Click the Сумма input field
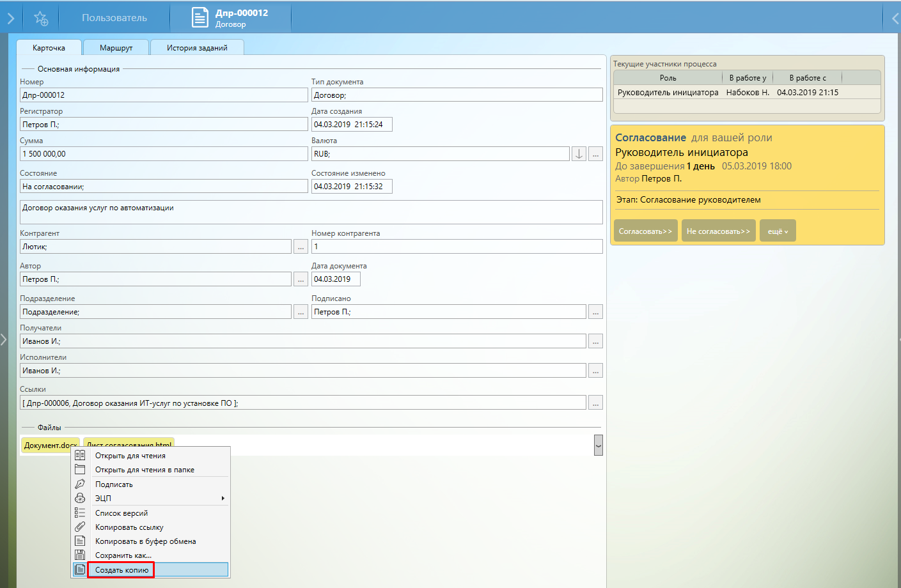Image resolution: width=901 pixels, height=588 pixels. pos(164,154)
